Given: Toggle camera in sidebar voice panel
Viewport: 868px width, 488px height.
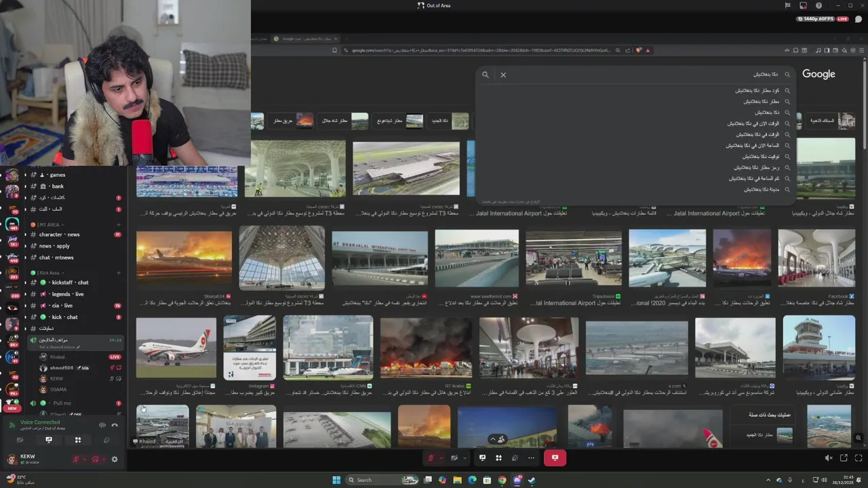Looking at the screenshot, I should click(20, 440).
